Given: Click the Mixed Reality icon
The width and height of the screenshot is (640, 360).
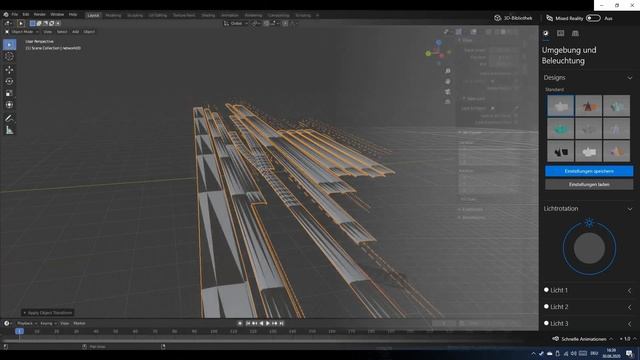Looking at the screenshot, I should pyautogui.click(x=549, y=18).
